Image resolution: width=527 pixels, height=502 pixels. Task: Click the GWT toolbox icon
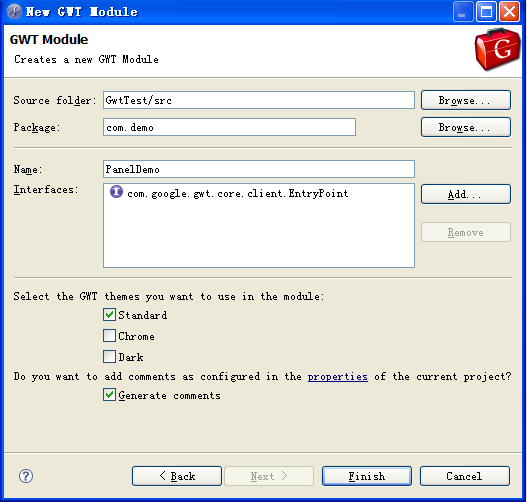click(x=498, y=49)
